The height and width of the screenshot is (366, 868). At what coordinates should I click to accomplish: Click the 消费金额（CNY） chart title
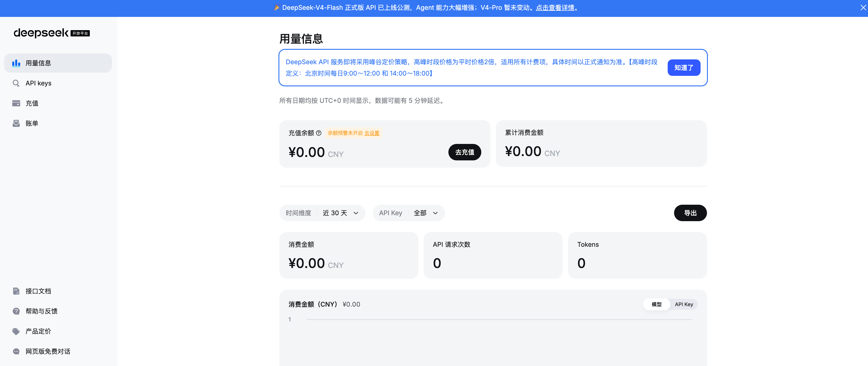(313, 304)
